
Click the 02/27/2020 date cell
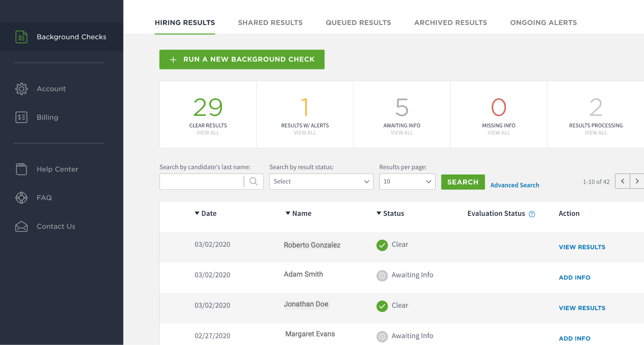pos(212,336)
